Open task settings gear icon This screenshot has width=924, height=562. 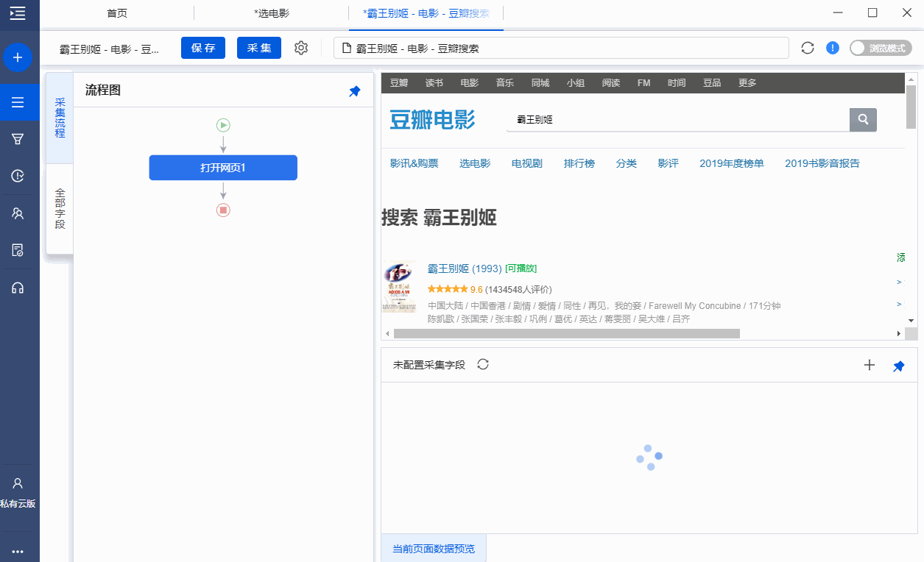click(x=300, y=48)
